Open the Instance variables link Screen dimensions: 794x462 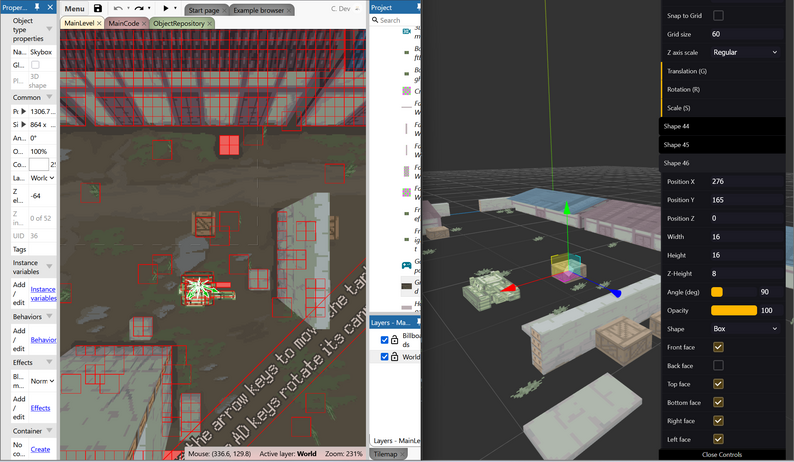coord(43,293)
